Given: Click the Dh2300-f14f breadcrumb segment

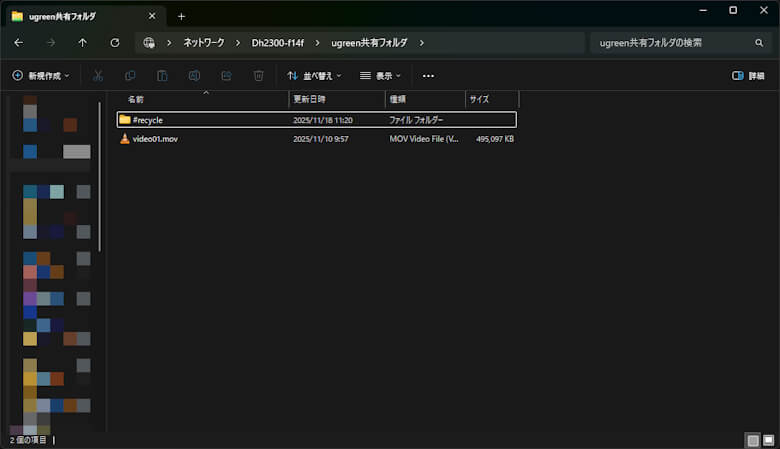Looking at the screenshot, I should (x=278, y=43).
